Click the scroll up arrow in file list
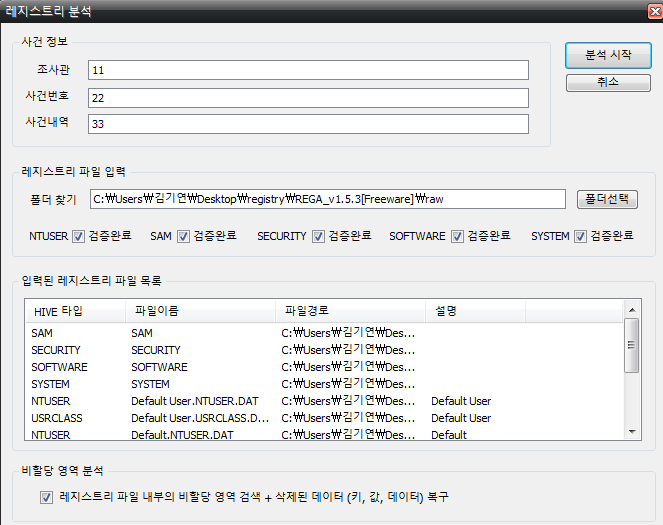 [x=632, y=310]
